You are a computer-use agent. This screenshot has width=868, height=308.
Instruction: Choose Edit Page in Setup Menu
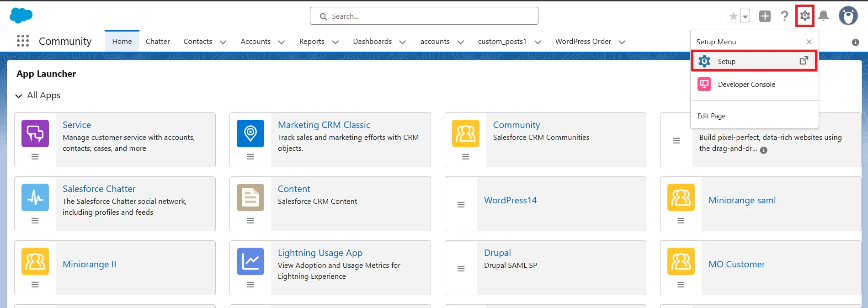[x=711, y=116]
